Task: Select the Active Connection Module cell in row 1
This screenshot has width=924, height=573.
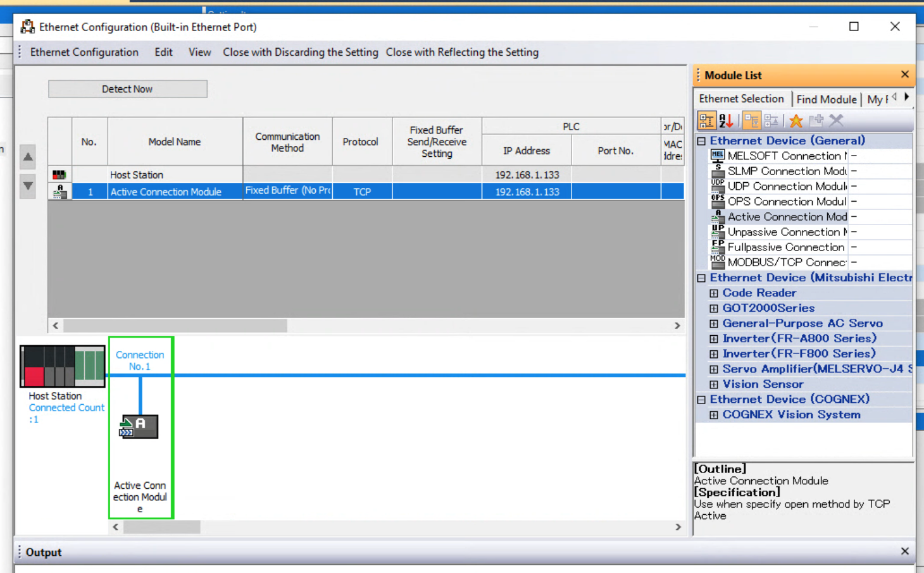Action: point(175,192)
